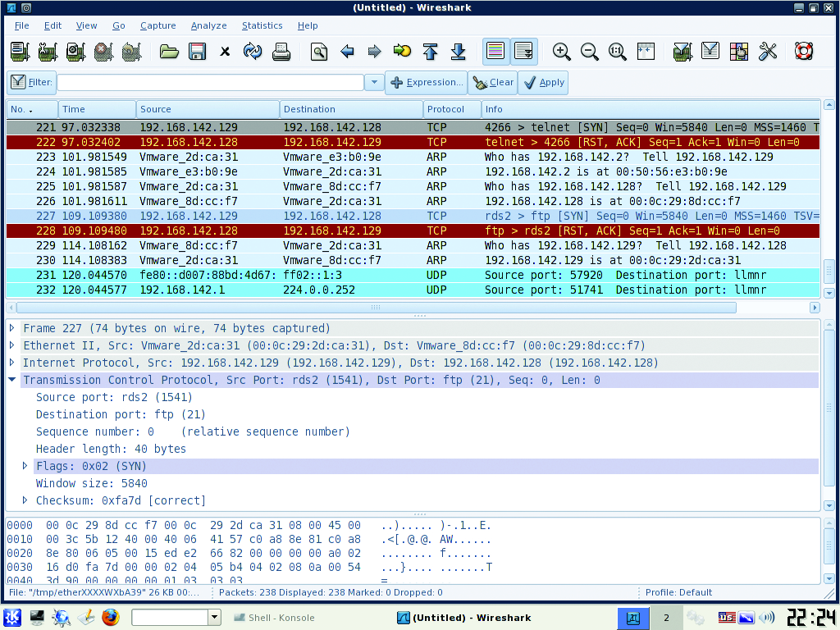Viewport: 840px width, 630px height.
Task: Click the Help lifebuoy icon
Action: coord(804,52)
